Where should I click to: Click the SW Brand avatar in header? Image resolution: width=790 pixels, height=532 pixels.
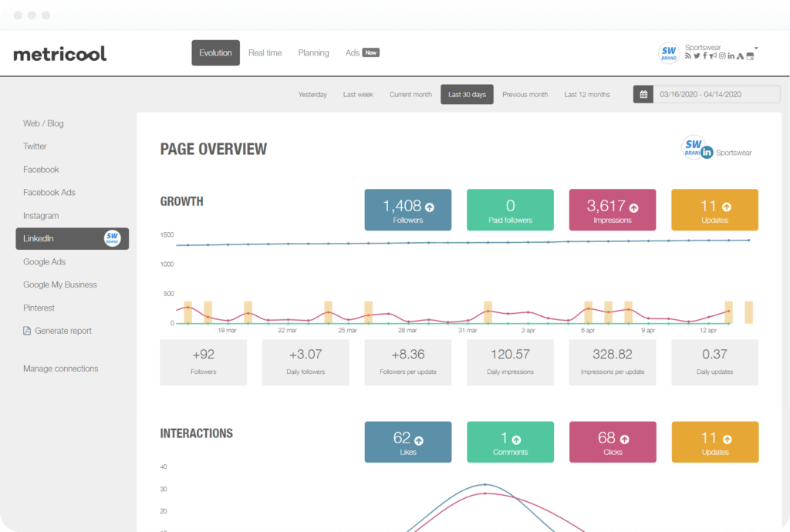(x=669, y=52)
